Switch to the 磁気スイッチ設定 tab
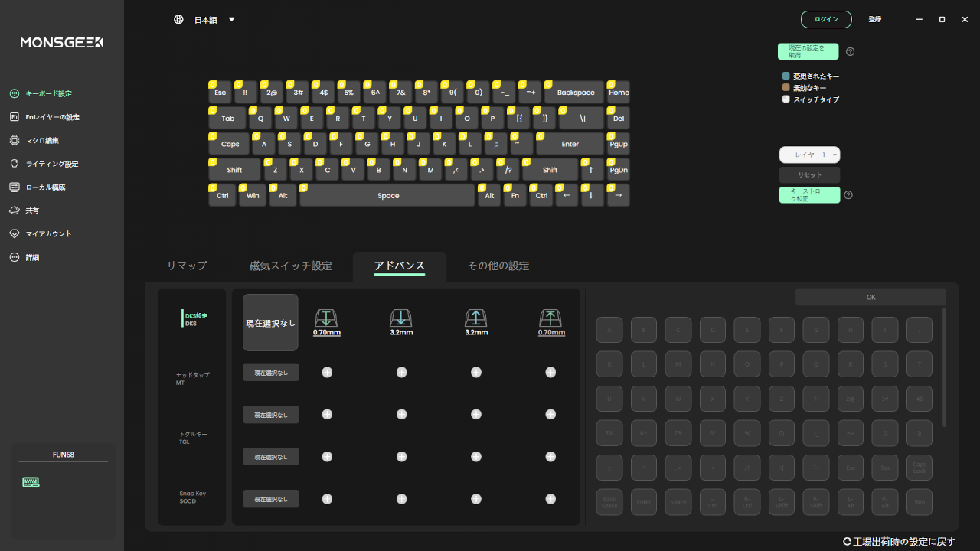This screenshot has height=551, width=980. [290, 266]
